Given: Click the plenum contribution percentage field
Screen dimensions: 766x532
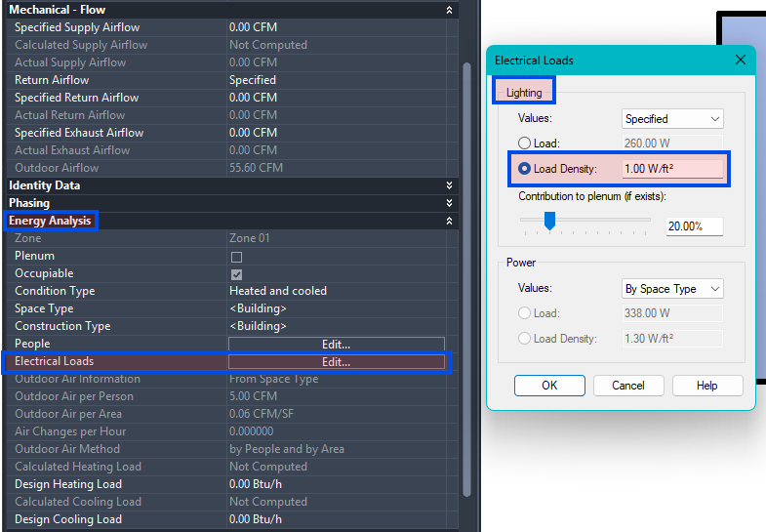Looking at the screenshot, I should [694, 226].
